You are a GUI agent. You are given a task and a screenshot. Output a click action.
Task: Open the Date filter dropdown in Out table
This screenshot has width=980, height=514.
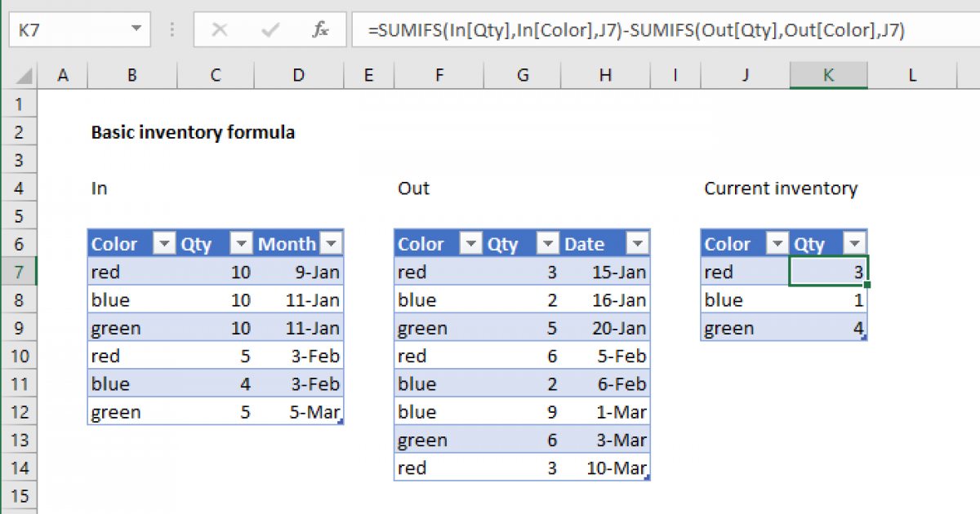tap(637, 243)
